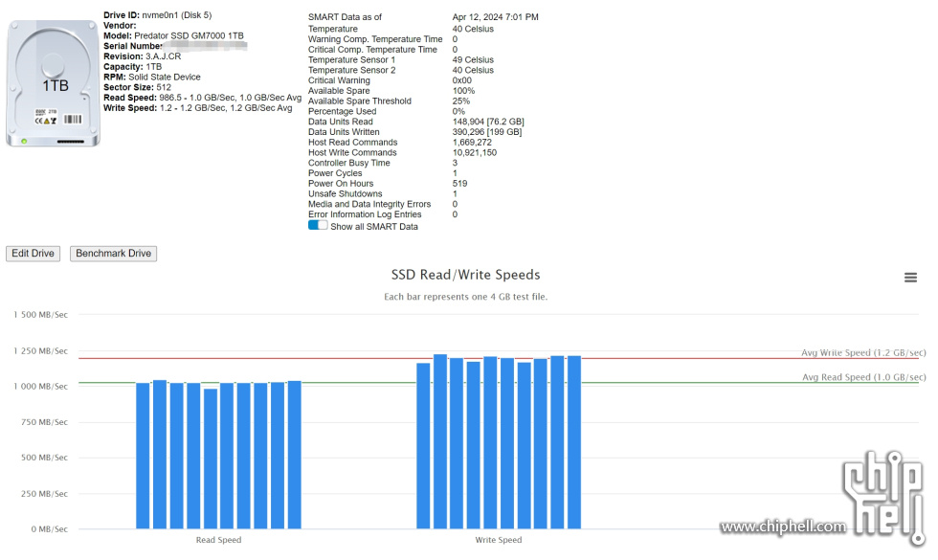Click the 1 500 MB/Sec axis label
938x560 pixels.
click(x=40, y=315)
